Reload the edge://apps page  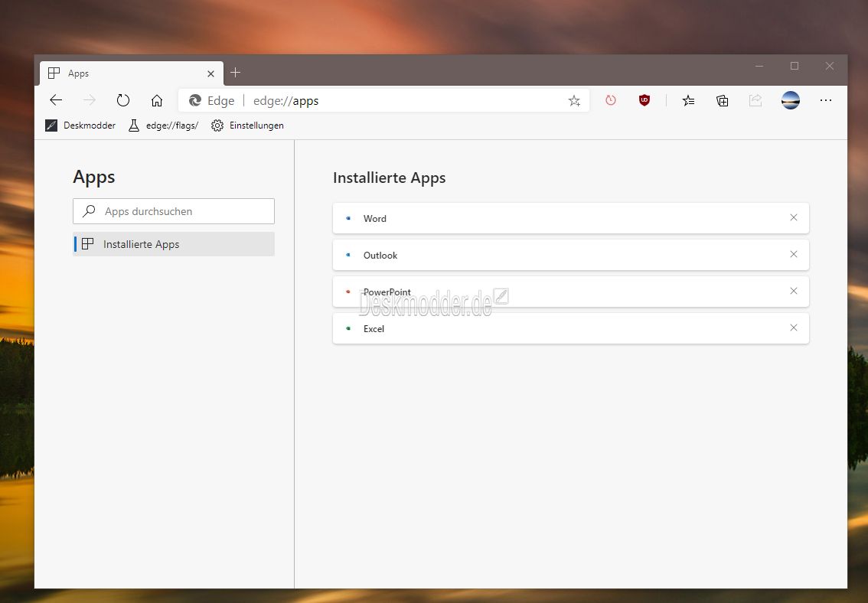click(x=123, y=100)
